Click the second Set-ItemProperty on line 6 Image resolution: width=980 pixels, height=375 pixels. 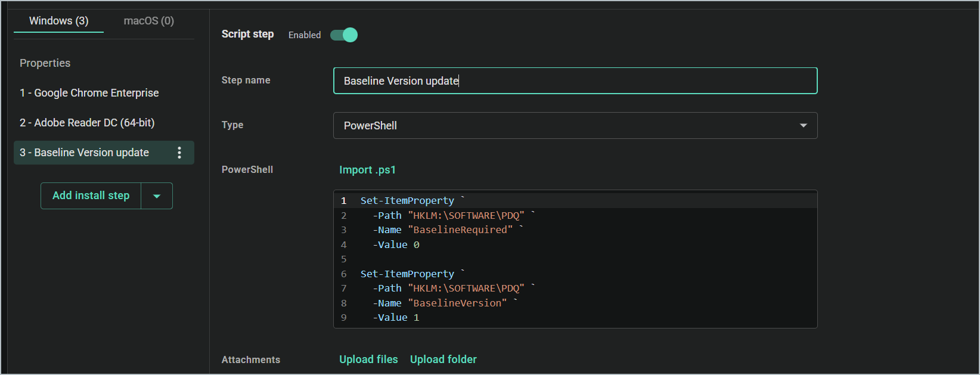click(407, 274)
